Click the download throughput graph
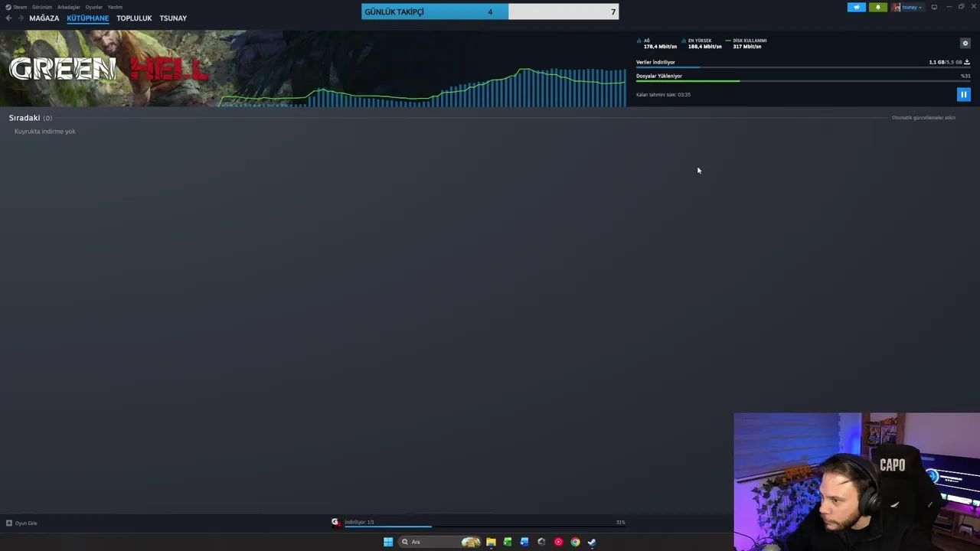The width and height of the screenshot is (980, 551). 423,86
